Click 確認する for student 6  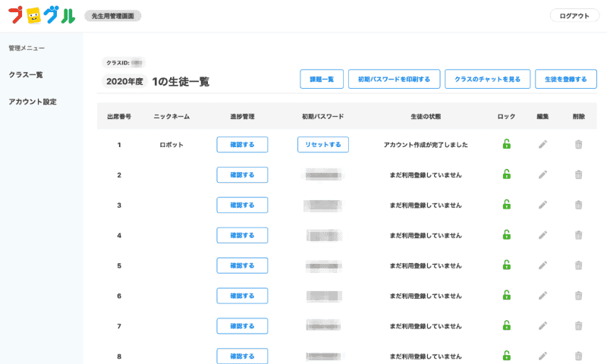pos(242,296)
